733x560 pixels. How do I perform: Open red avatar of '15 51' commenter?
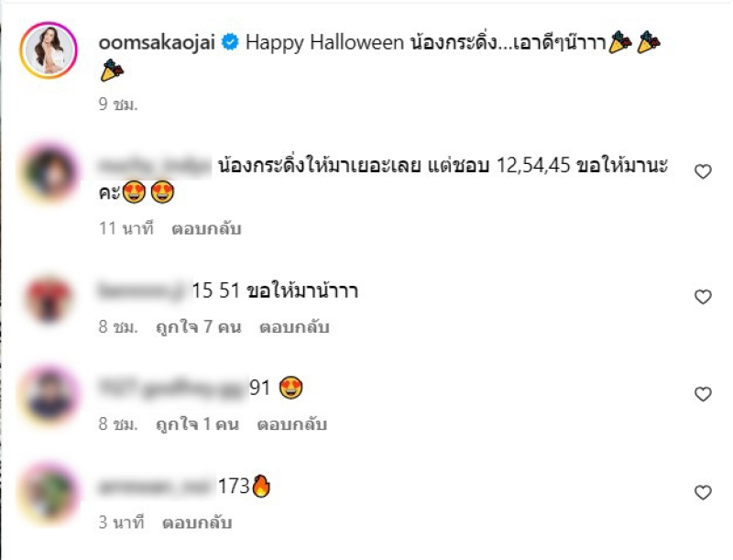pyautogui.click(x=49, y=298)
